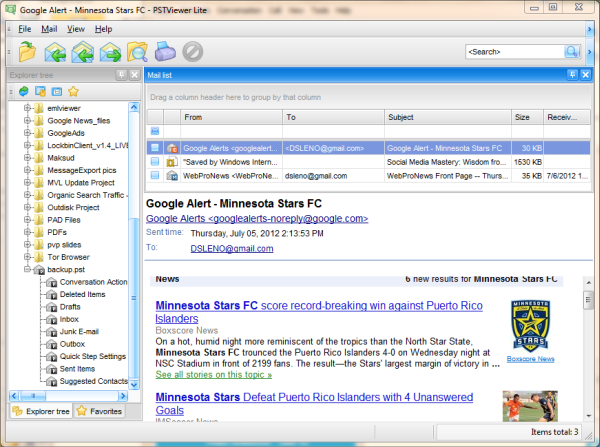Click the Print toolbar icon
Screen dimensions: 600x447
pyautogui.click(x=164, y=51)
